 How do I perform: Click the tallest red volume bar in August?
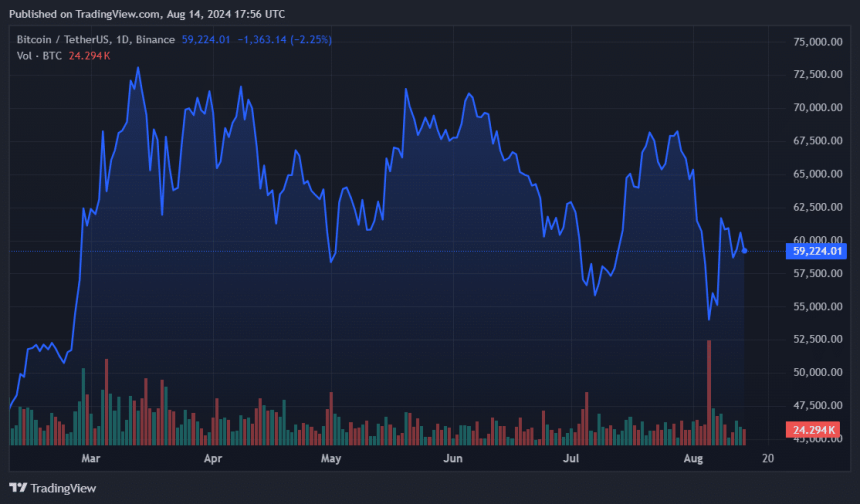(x=709, y=392)
